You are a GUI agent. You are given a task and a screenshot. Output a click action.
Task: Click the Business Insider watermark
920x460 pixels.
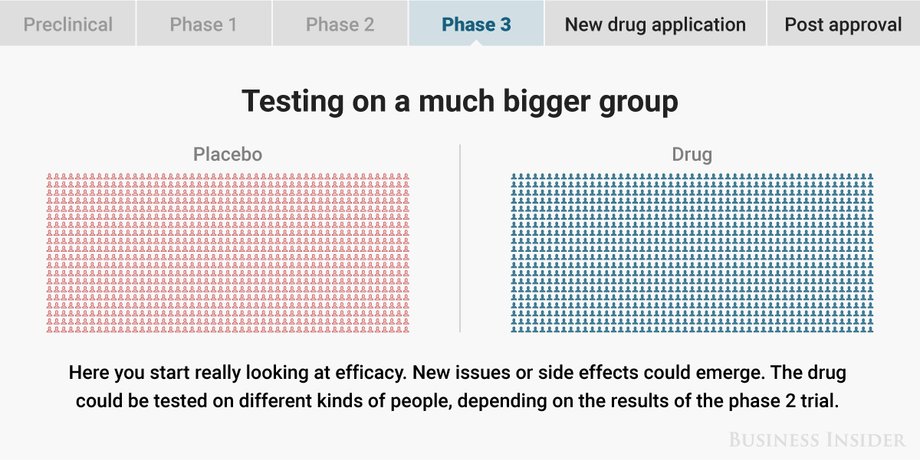(818, 439)
